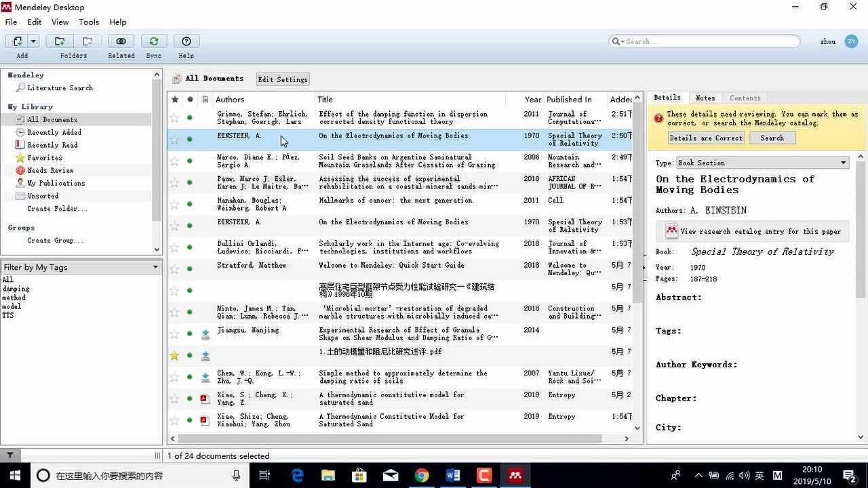The image size is (868, 488).
Task: Open the View menu
Action: pos(60,22)
